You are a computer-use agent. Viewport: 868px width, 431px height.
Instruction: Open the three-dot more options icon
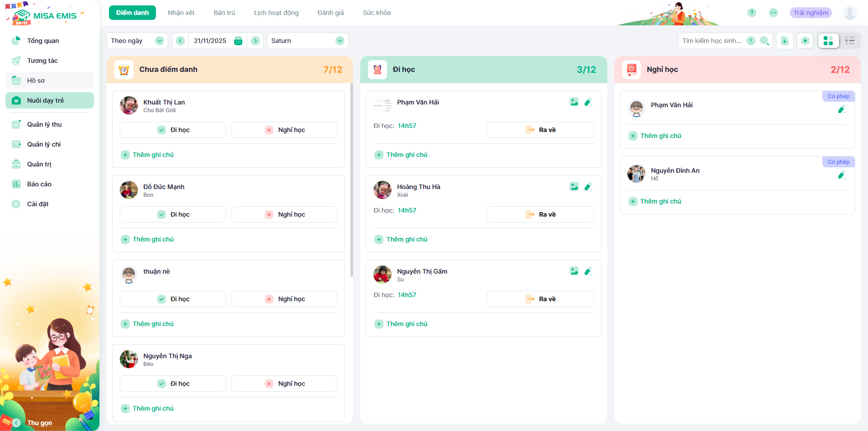pos(773,13)
